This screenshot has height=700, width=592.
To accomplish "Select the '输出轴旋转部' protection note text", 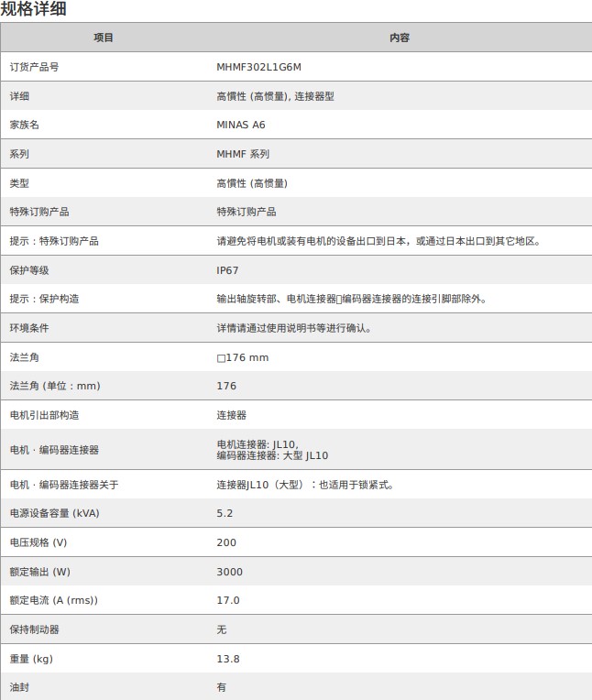I will tap(352, 299).
